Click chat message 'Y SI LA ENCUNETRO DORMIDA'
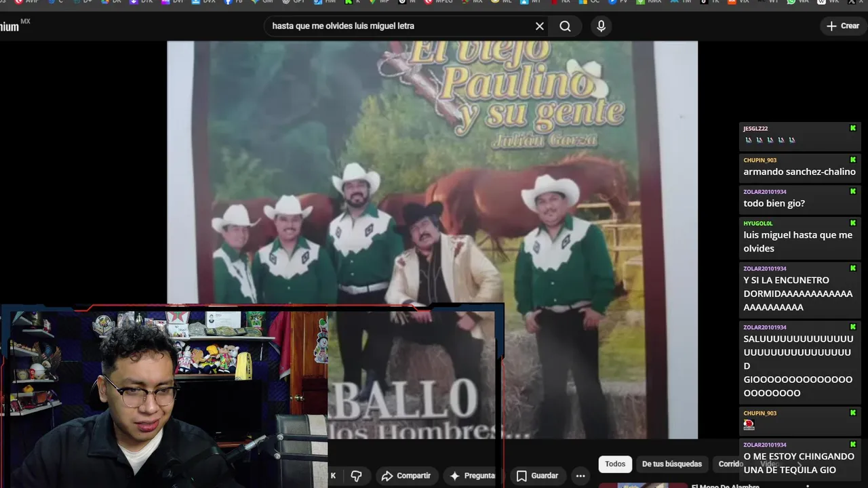Viewport: 868px width, 488px height. 798,293
